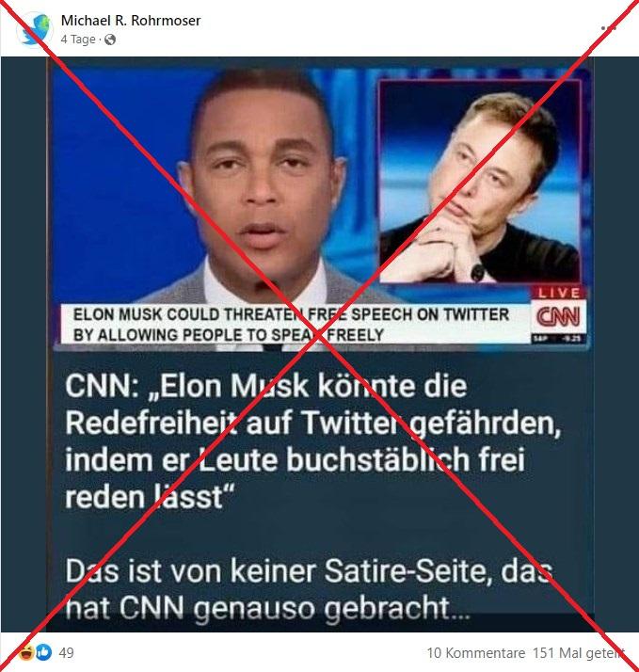
Task: Click the blue thumbs-up like reaction icon
Action: (43, 653)
